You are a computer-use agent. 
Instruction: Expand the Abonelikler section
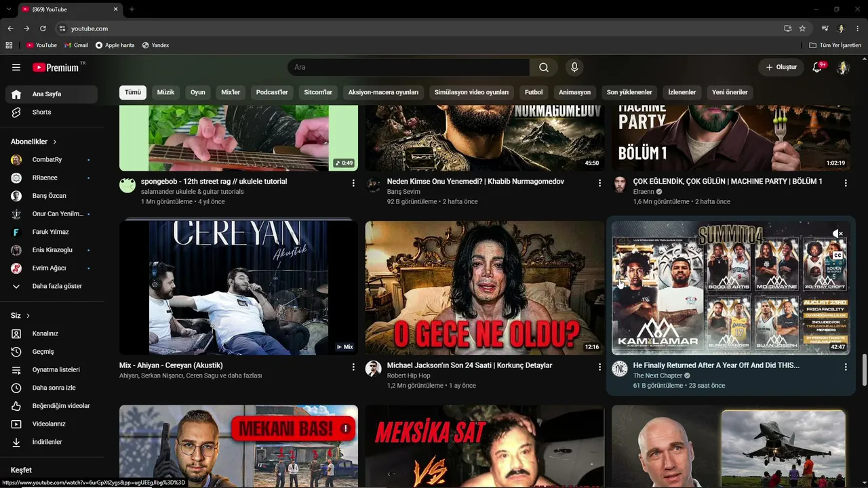coord(34,142)
